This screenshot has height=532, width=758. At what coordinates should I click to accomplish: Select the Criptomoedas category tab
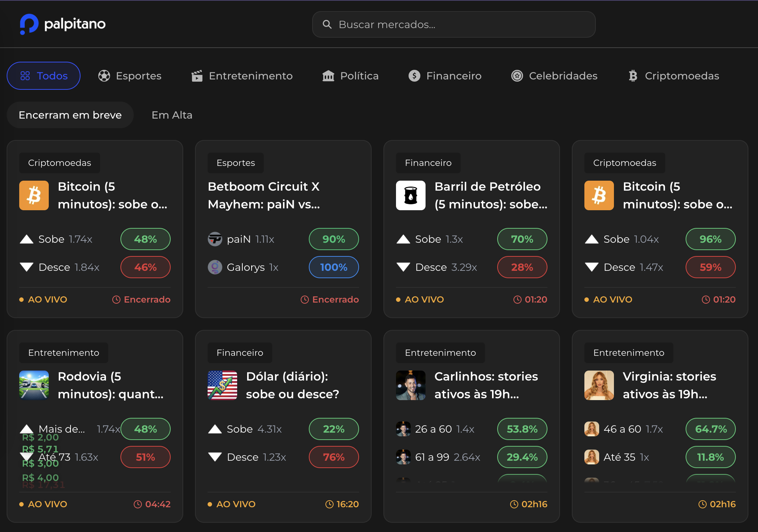pyautogui.click(x=674, y=76)
